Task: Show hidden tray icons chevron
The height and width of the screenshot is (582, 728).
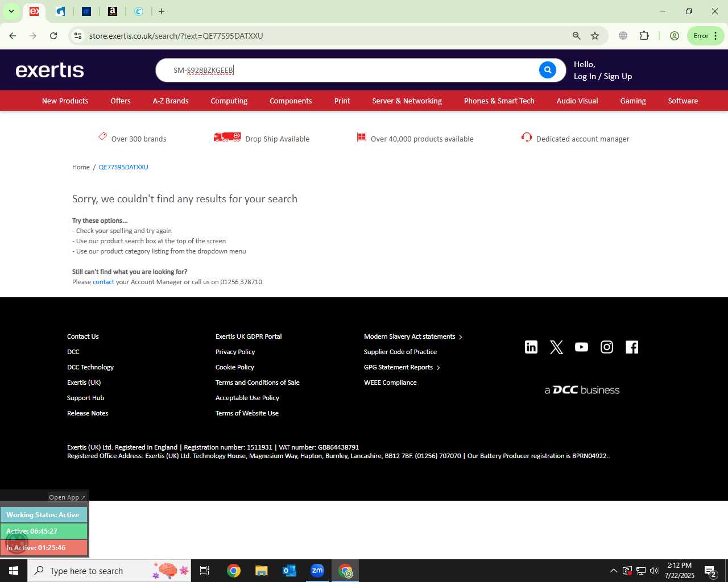Action: (x=613, y=571)
